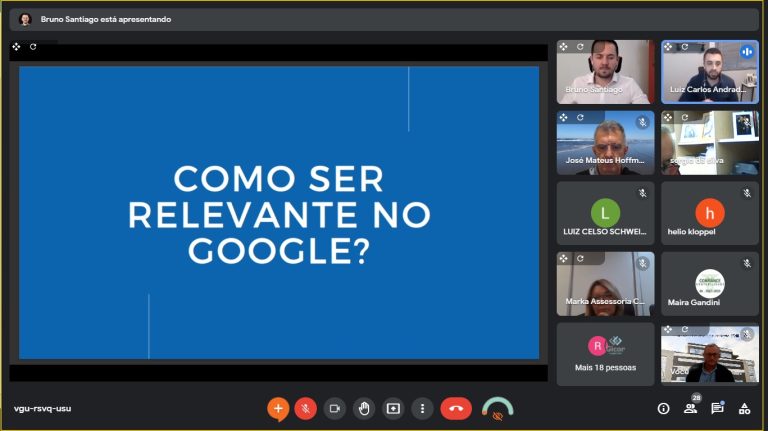Raise your hand in the meeting
768x431 pixels.
[364, 408]
